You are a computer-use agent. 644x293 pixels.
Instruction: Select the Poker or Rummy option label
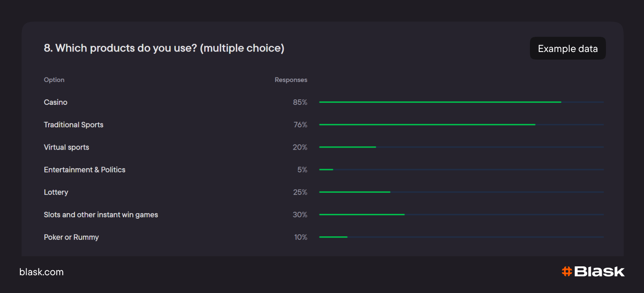pyautogui.click(x=71, y=237)
